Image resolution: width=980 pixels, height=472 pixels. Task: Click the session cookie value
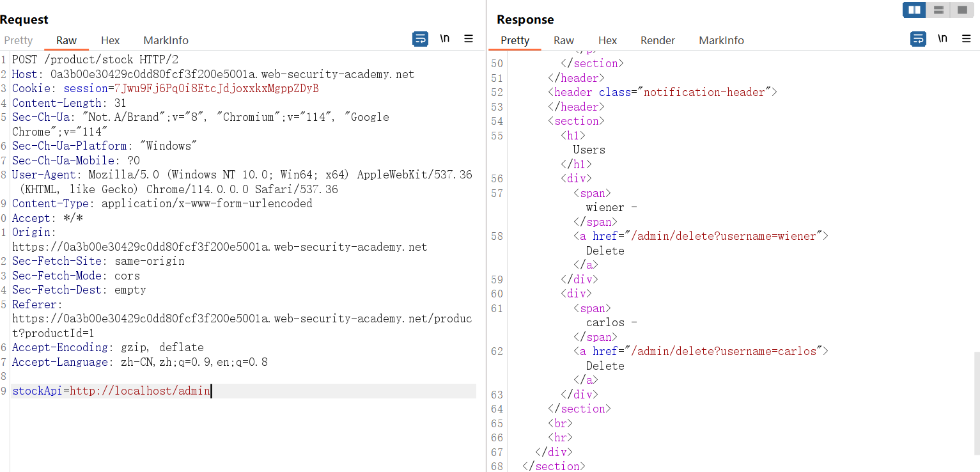216,88
